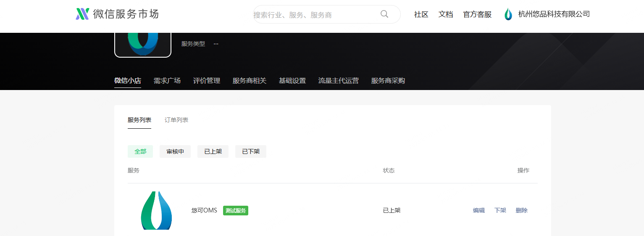Click the account avatar icon beside 杭州悠品科技有限公司
644x236 pixels.
pyautogui.click(x=508, y=14)
